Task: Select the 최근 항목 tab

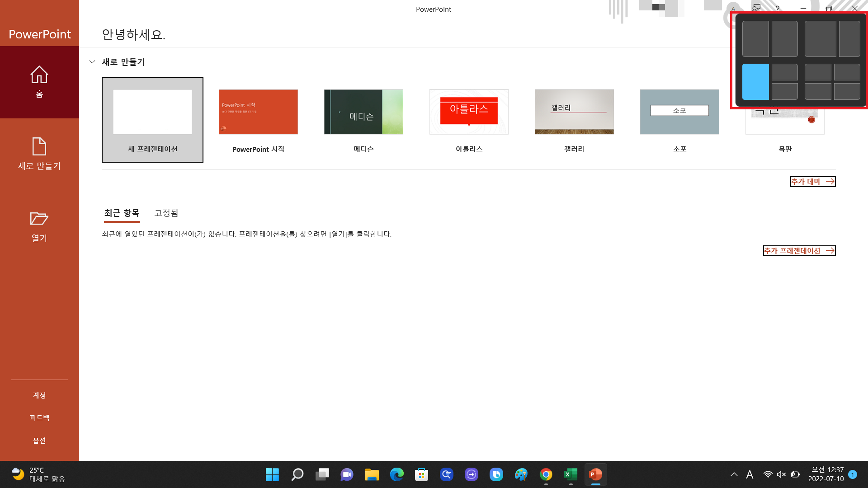Action: click(122, 213)
